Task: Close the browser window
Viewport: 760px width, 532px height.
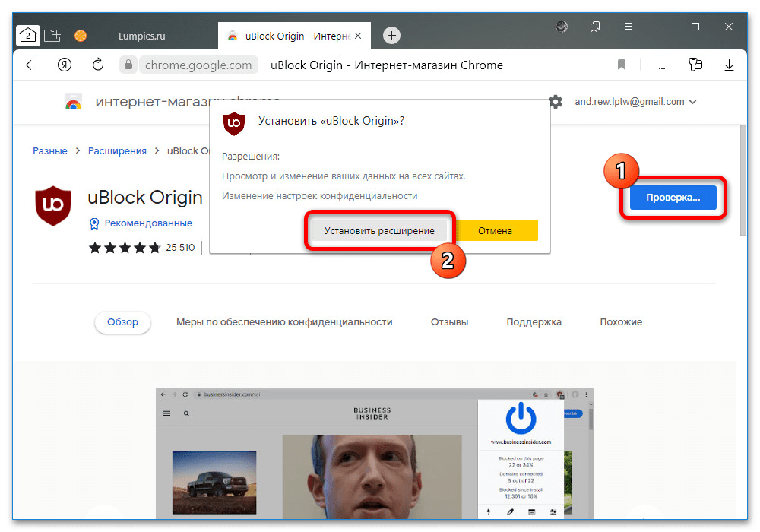Action: [x=729, y=27]
